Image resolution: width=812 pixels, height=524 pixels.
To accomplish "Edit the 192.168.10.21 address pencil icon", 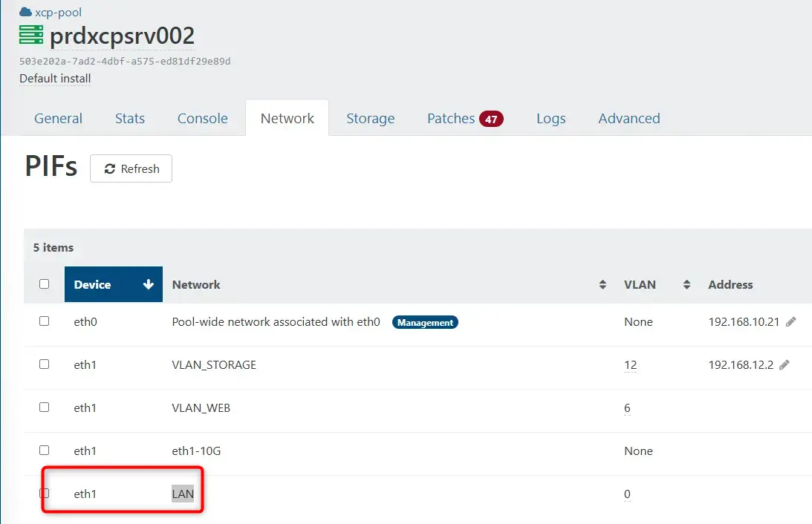I will 790,321.
